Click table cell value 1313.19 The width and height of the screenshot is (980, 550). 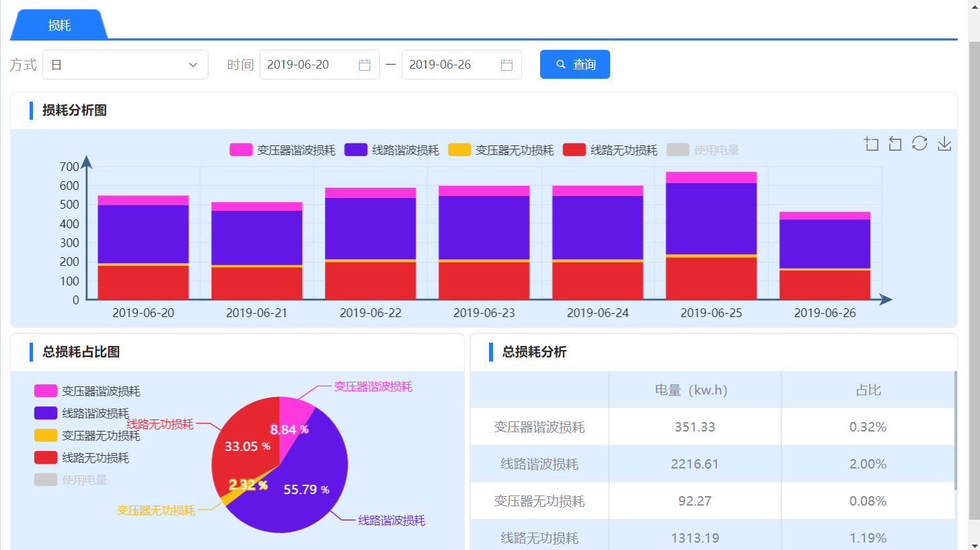click(x=695, y=539)
